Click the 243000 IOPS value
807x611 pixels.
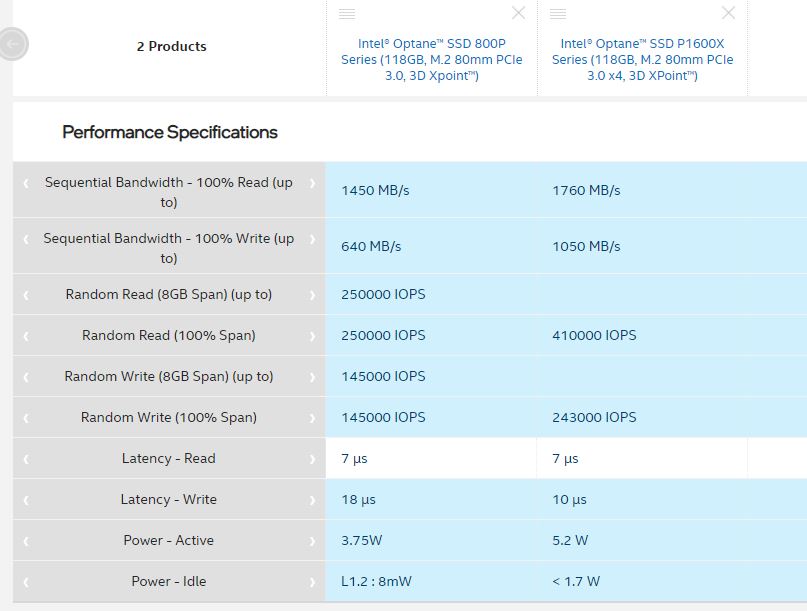594,417
